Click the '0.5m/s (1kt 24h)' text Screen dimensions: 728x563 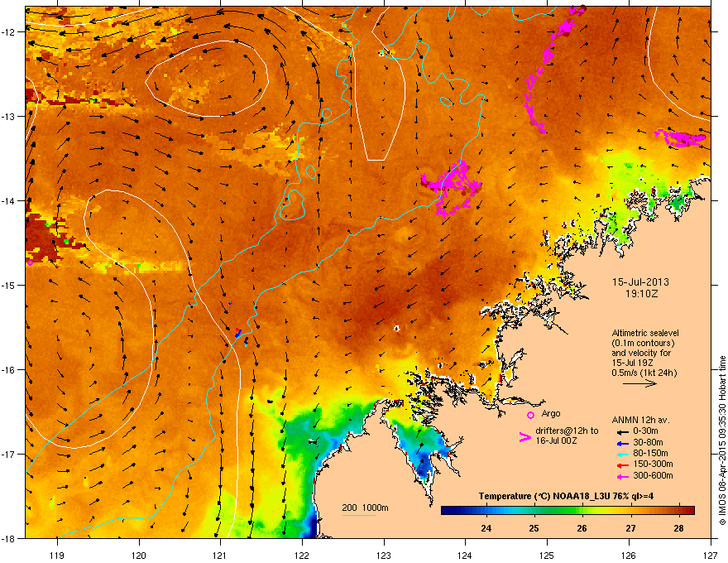point(644,373)
